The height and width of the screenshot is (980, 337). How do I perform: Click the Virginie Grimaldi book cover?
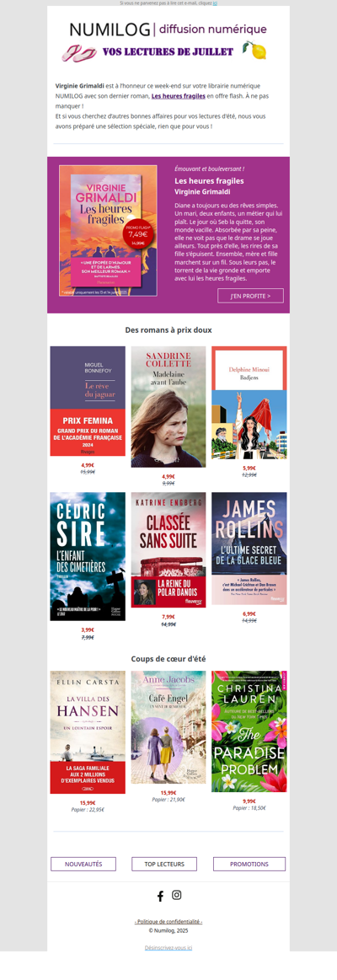coord(108,231)
